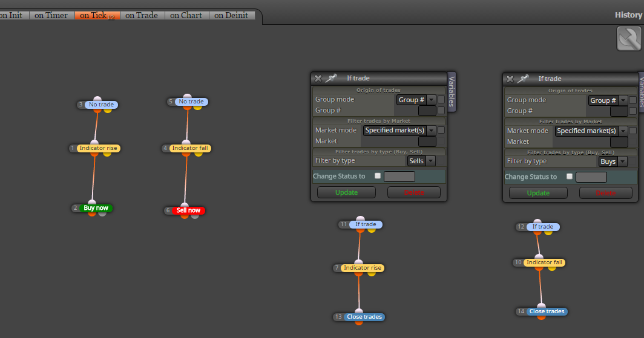Screen dimensions: 644x338
Task: Click gray output dot of Sell now
Action: pos(195,215)
